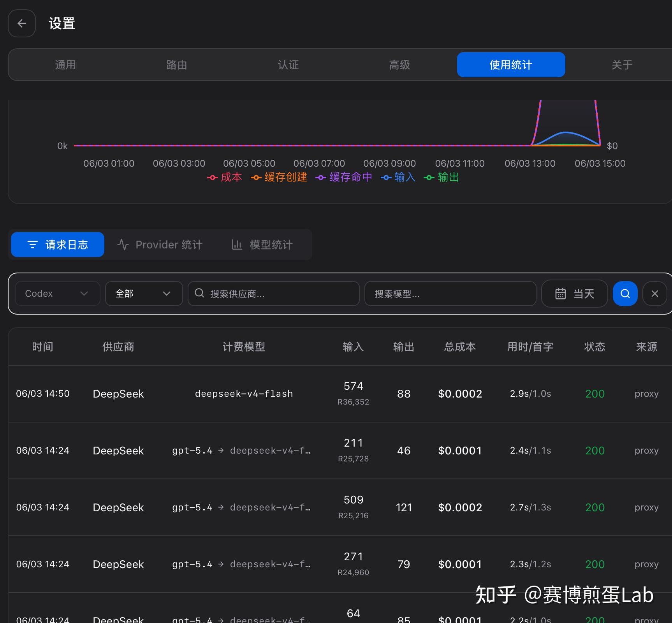Click the 计费模型 column header

pyautogui.click(x=244, y=347)
